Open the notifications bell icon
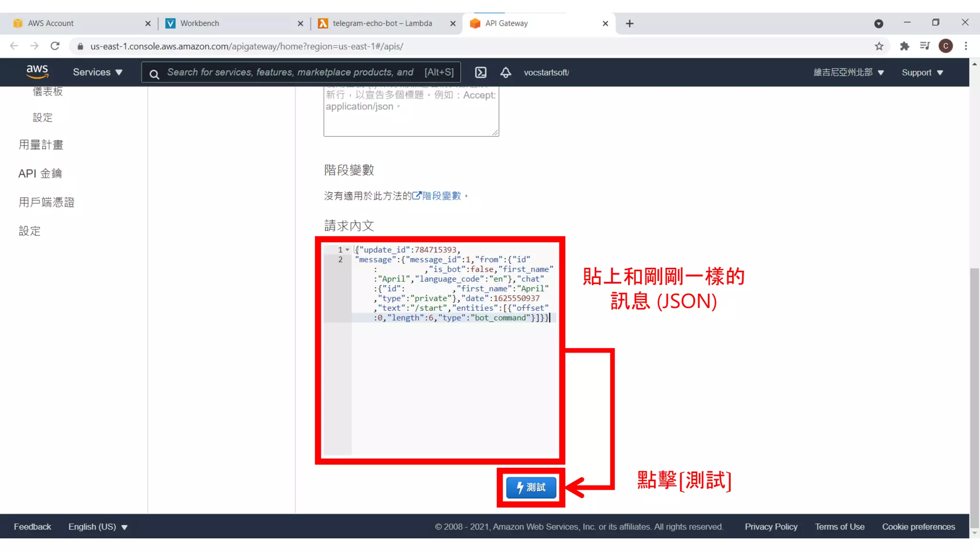The height and width of the screenshot is (551, 980). (506, 72)
